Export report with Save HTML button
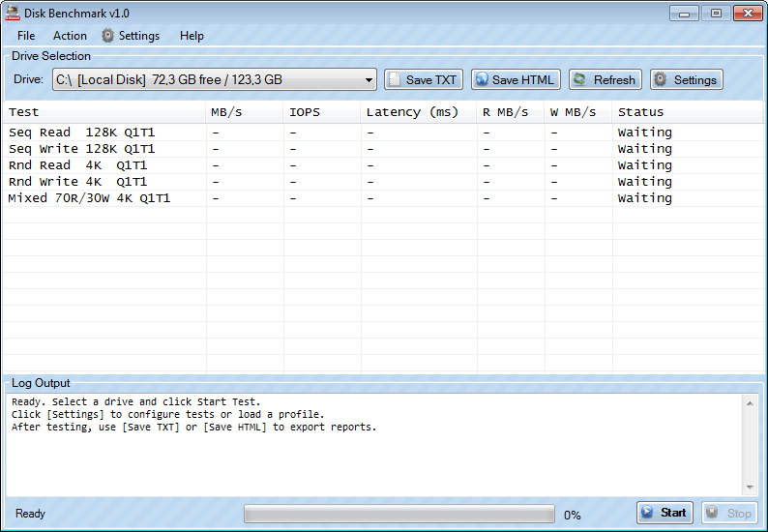 [x=516, y=79]
